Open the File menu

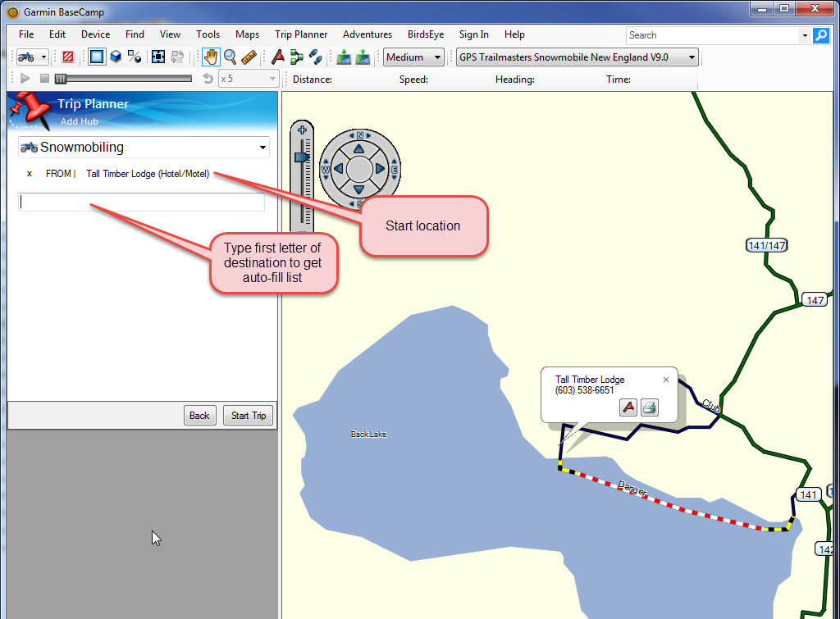tap(26, 34)
